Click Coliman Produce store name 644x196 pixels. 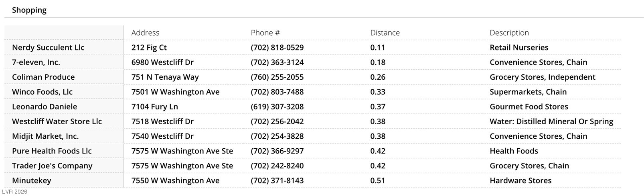click(43, 77)
